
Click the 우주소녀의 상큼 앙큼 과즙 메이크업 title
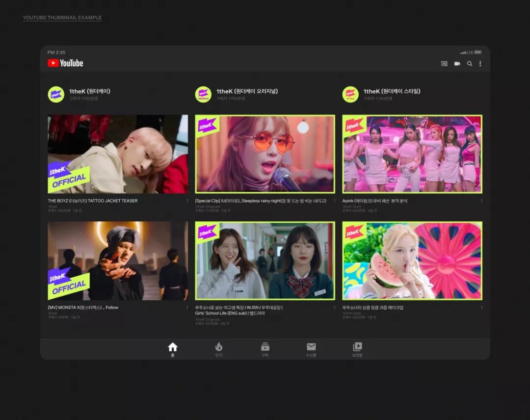pos(372,308)
